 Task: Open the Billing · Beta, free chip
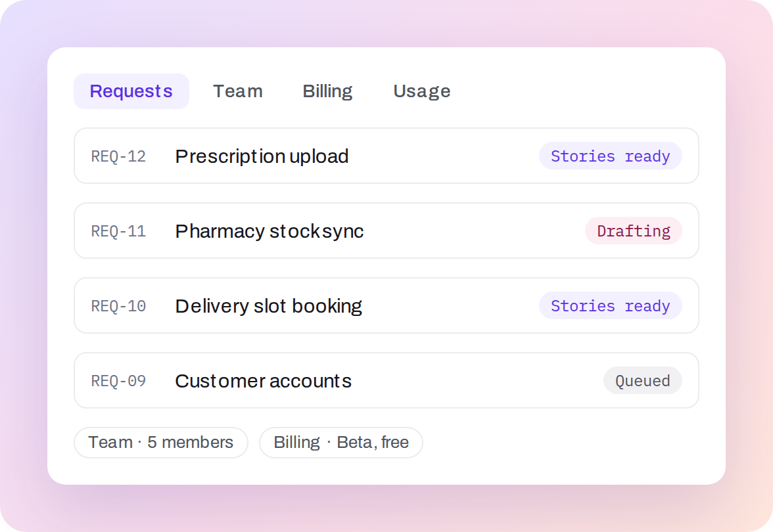(x=341, y=443)
